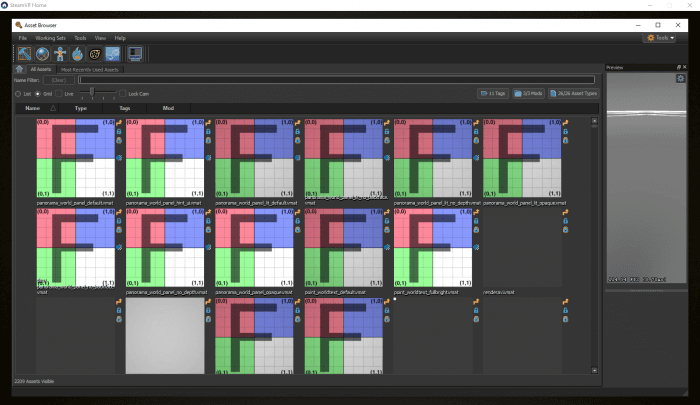This screenshot has height=405, width=700.
Task: Undock the Preview panel float icon
Action: [x=679, y=67]
